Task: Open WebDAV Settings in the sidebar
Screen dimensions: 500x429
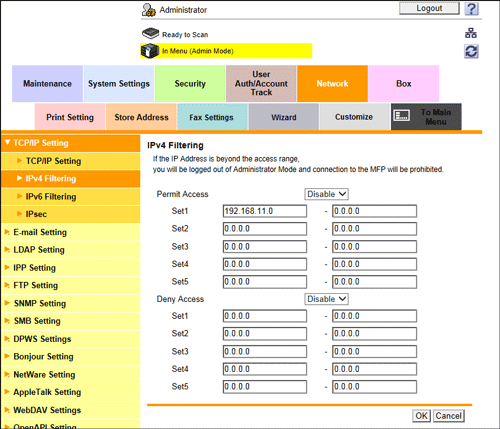Action: click(70, 410)
